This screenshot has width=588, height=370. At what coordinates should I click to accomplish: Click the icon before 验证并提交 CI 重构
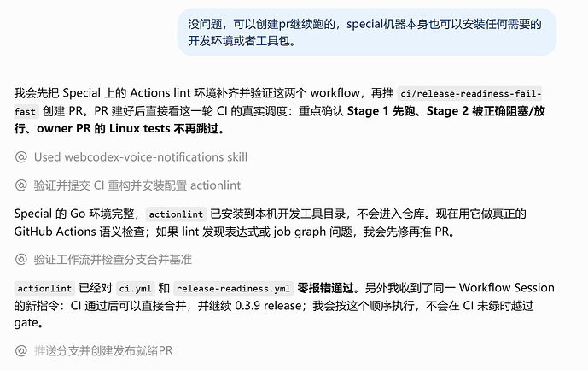pos(21,185)
